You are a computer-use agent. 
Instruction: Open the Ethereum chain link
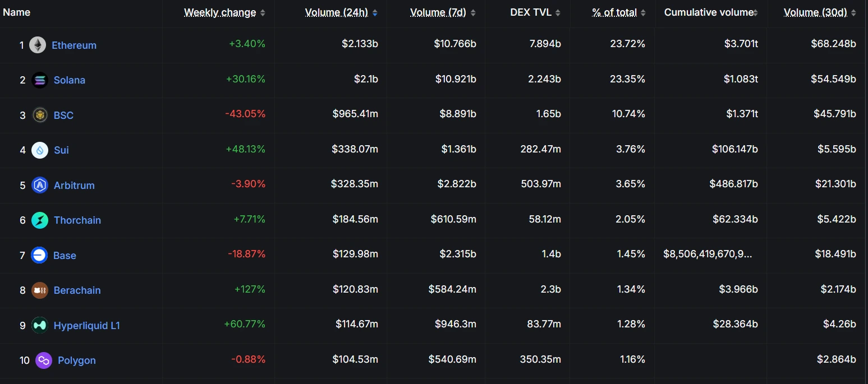[74, 45]
